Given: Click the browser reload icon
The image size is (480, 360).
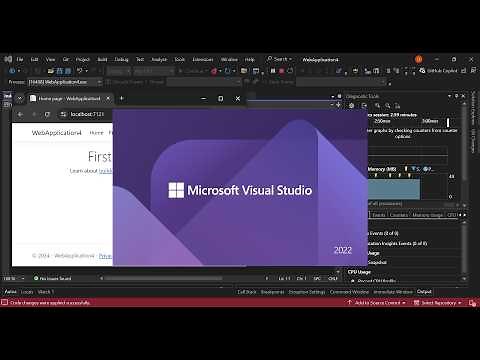Looking at the screenshot, I should point(47,114).
